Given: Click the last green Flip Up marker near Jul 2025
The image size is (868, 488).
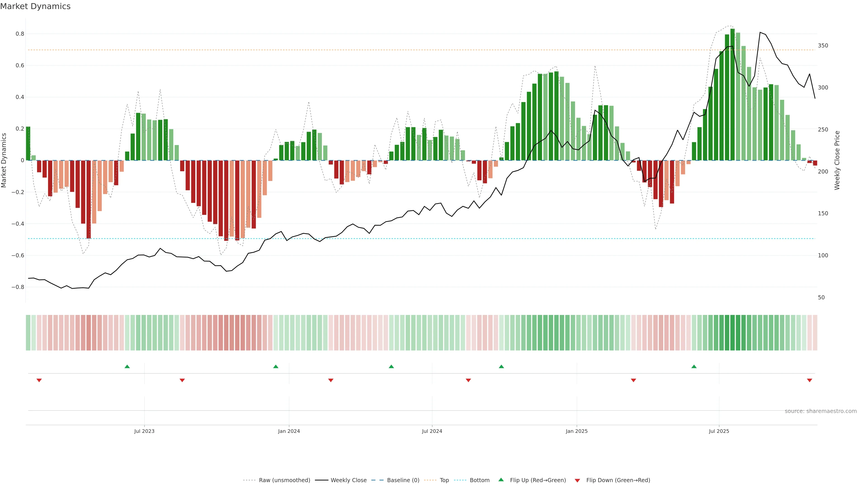Looking at the screenshot, I should tap(694, 366).
